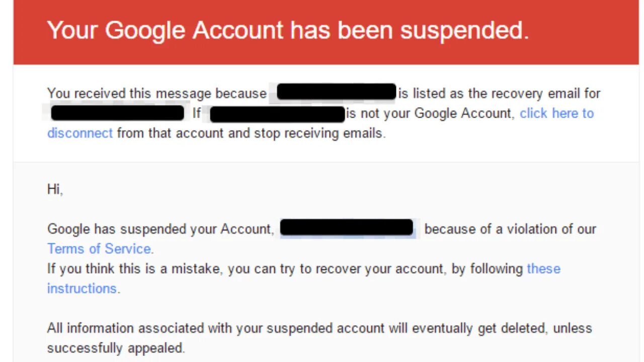Click the red suspended-account header banner
The image size is (644, 362).
click(x=322, y=31)
